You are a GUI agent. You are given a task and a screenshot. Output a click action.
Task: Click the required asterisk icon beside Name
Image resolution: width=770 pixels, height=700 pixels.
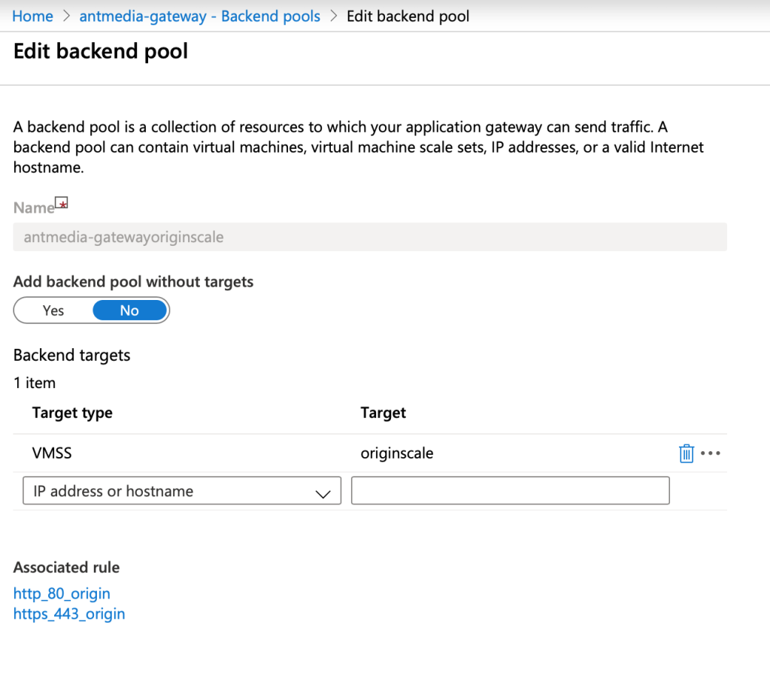[x=62, y=203]
